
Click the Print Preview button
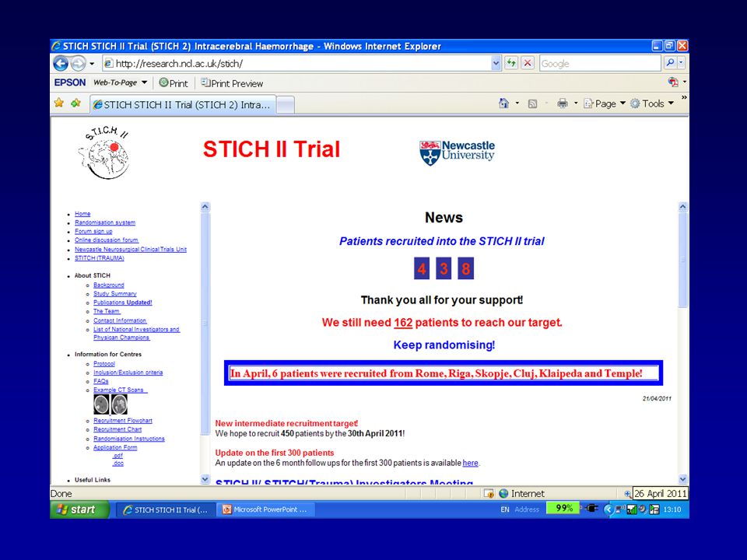tap(232, 83)
